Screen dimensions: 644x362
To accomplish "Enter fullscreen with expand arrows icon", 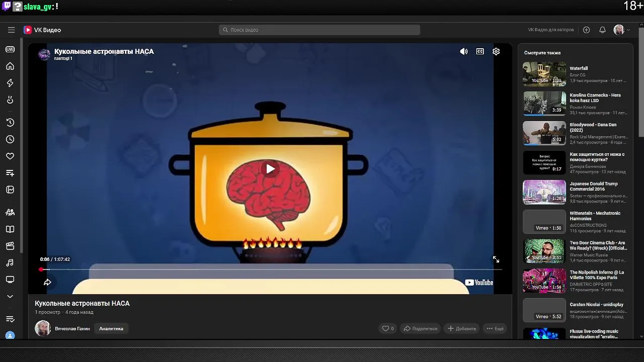I will (496, 259).
